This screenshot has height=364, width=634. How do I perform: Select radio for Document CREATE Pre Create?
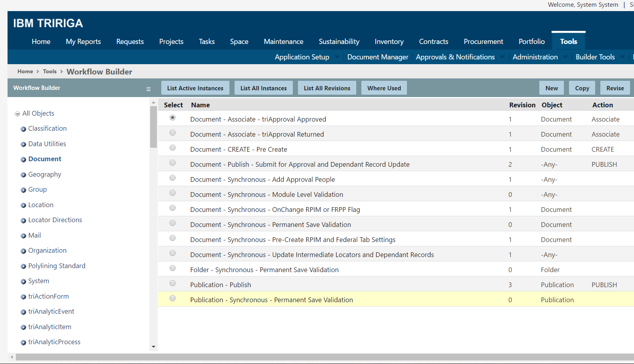[172, 148]
